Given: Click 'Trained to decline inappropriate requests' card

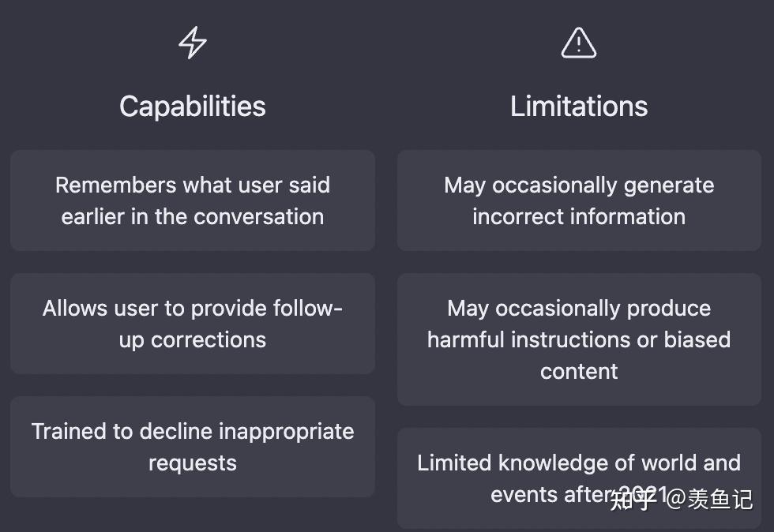Looking at the screenshot, I should coord(193,447).
